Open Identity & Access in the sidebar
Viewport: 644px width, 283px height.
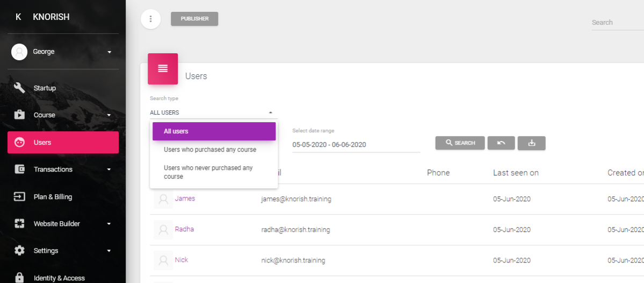(x=63, y=277)
